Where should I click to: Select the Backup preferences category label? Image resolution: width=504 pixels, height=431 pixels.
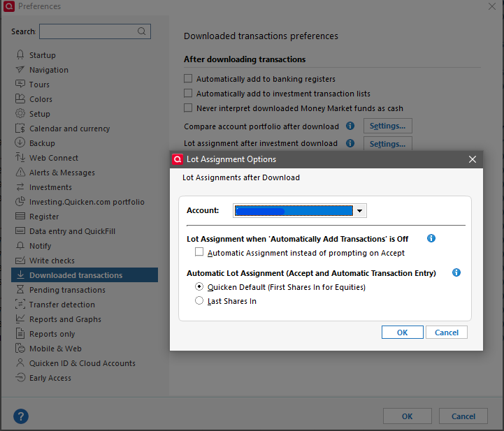coord(42,143)
